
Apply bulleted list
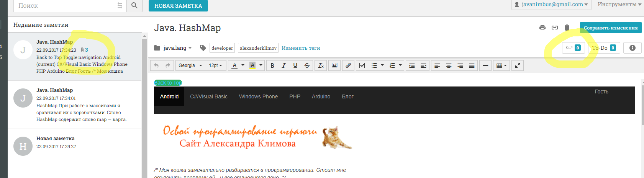pyautogui.click(x=374, y=65)
